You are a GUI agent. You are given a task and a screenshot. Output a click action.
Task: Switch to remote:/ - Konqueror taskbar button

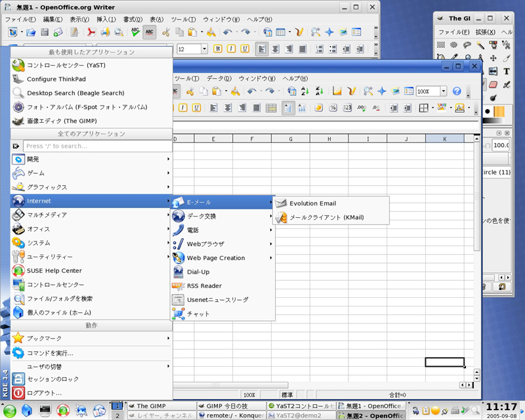point(231,415)
